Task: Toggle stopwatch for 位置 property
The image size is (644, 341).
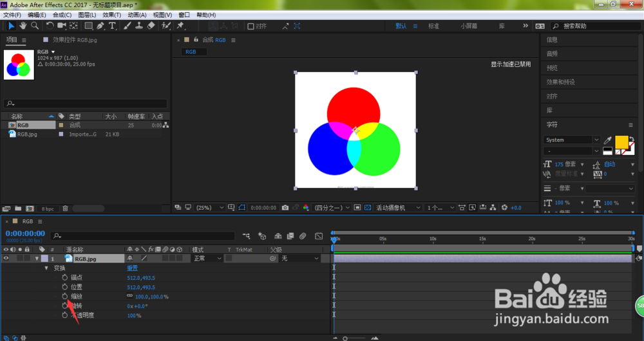Action: tap(64, 287)
